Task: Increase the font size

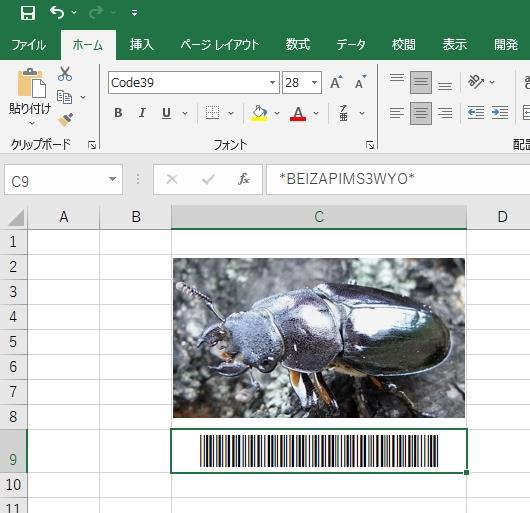Action: [336, 82]
